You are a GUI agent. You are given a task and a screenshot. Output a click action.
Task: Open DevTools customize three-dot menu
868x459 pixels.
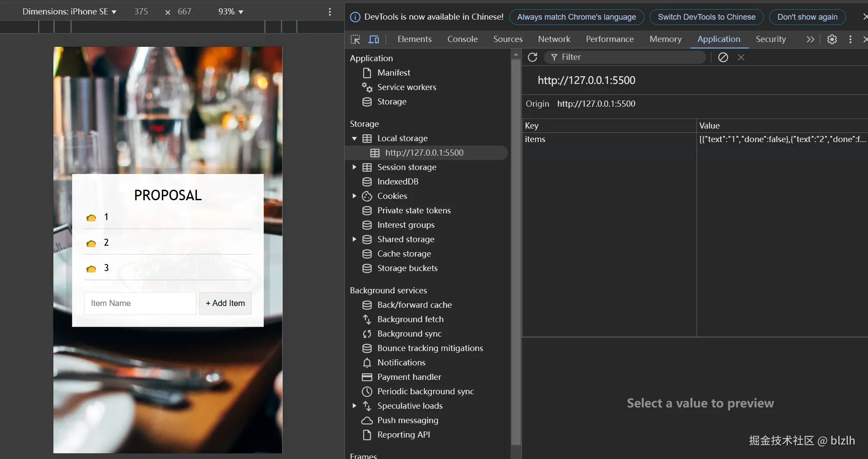pos(850,39)
